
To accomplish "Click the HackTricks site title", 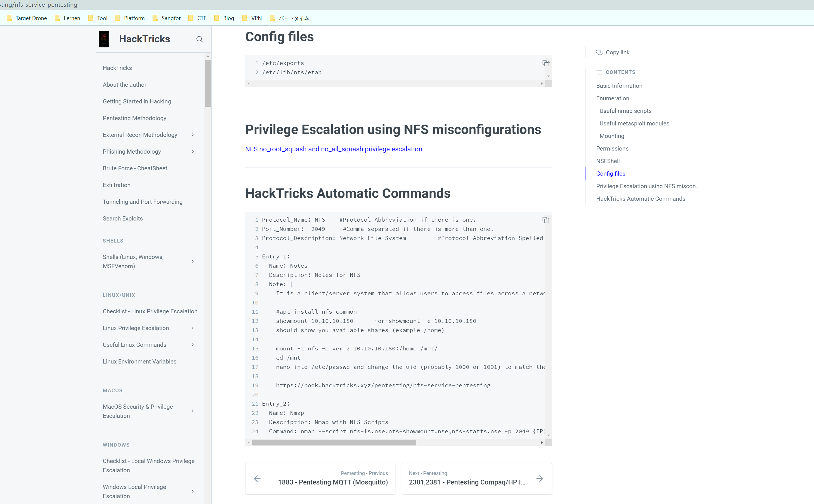I will [x=145, y=39].
